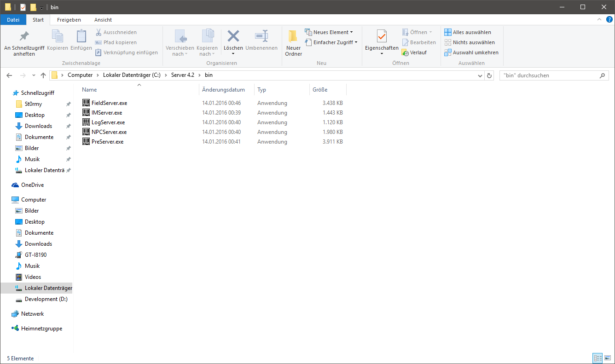Click the Back navigation arrow

[x=9, y=75]
